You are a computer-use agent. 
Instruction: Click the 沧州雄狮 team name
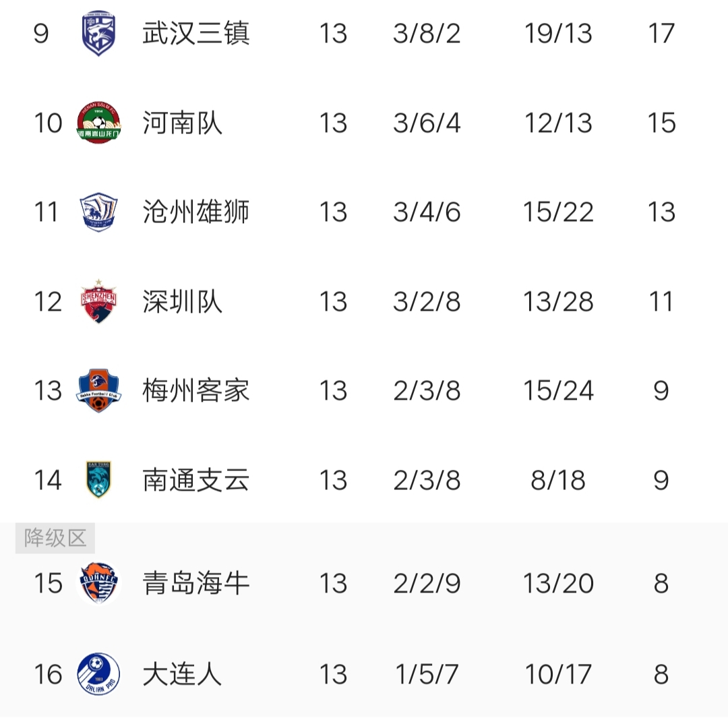click(196, 212)
